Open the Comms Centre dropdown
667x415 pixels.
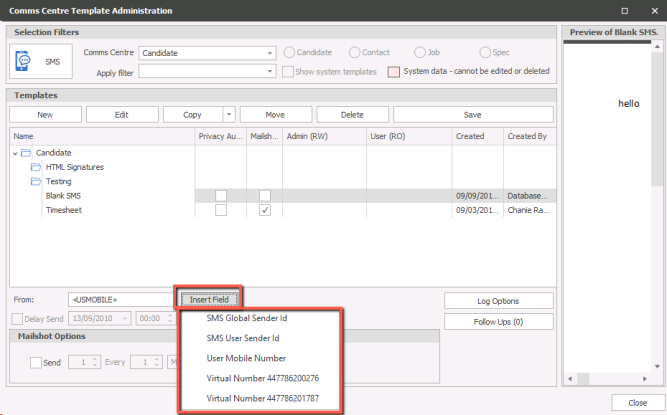pos(270,53)
